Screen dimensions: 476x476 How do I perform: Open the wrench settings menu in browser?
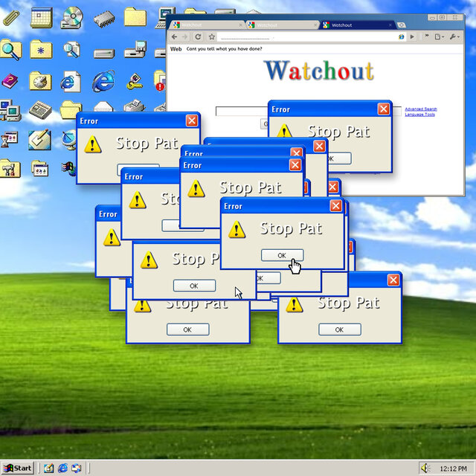point(454,36)
